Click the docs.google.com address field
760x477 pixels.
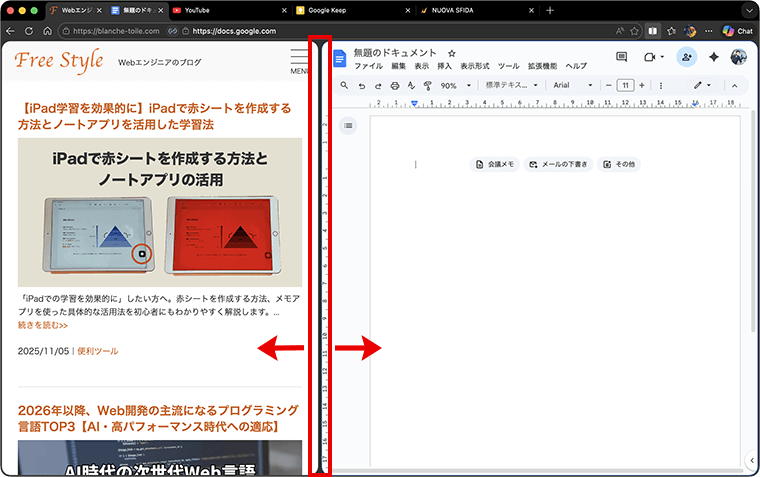point(234,31)
